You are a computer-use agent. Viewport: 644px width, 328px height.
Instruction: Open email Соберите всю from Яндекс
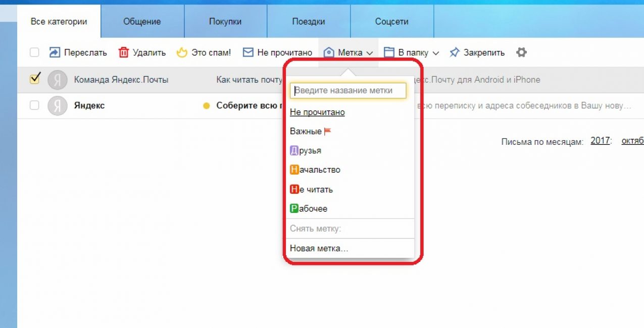(249, 106)
